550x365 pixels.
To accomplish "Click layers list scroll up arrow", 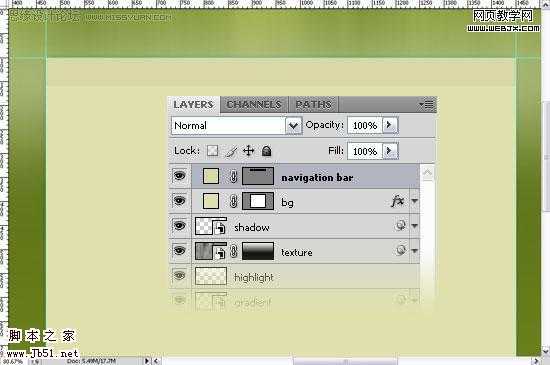I will pyautogui.click(x=427, y=173).
